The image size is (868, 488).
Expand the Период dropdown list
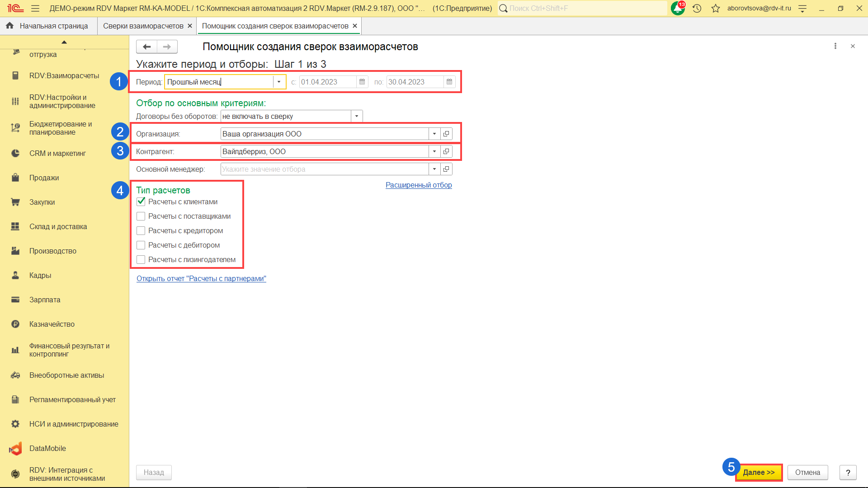click(x=279, y=82)
